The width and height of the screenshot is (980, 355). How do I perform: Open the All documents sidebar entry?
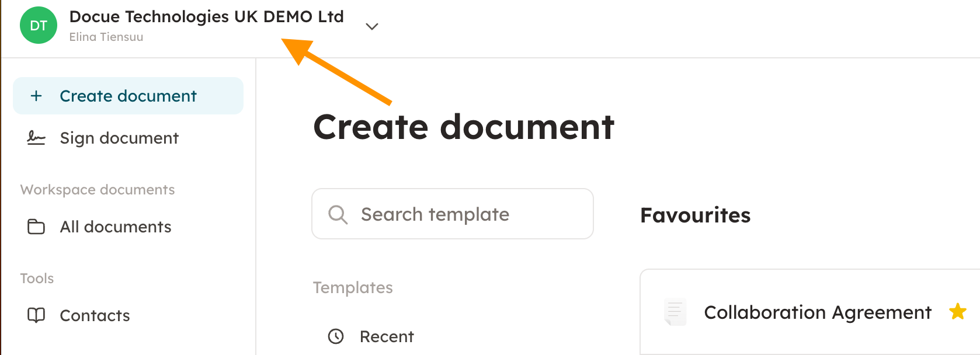click(x=116, y=227)
